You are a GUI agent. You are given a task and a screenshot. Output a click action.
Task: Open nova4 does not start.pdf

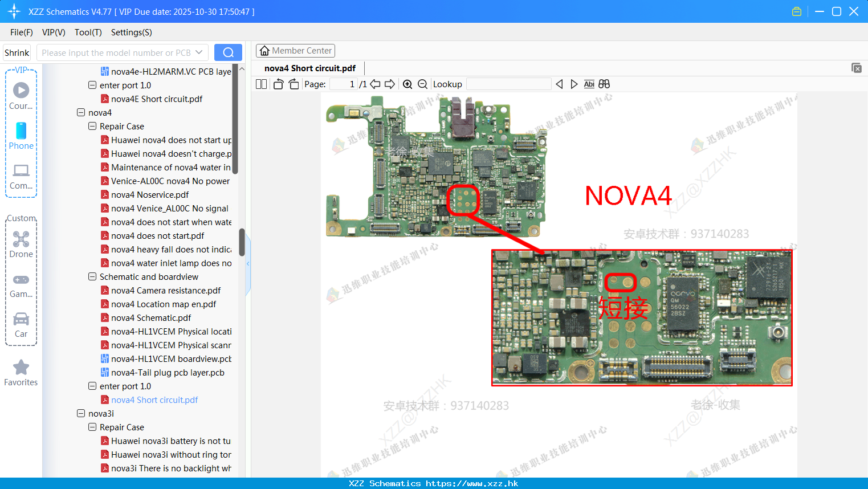point(157,236)
